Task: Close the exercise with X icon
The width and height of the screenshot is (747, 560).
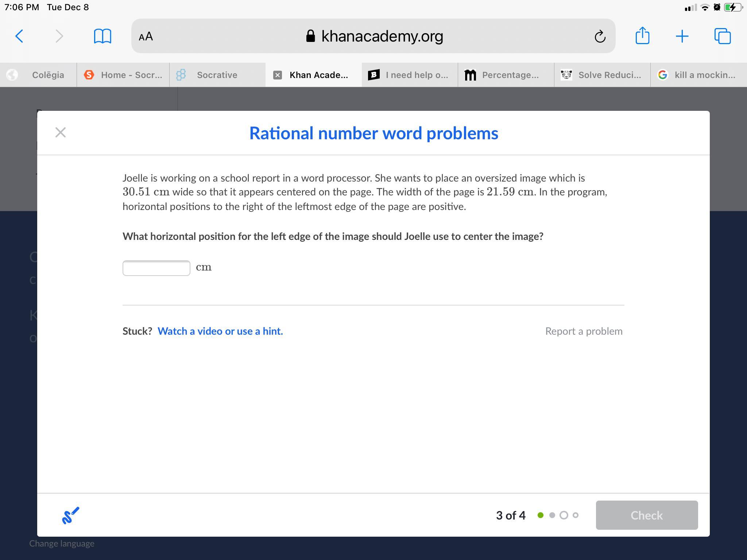Action: point(61,132)
